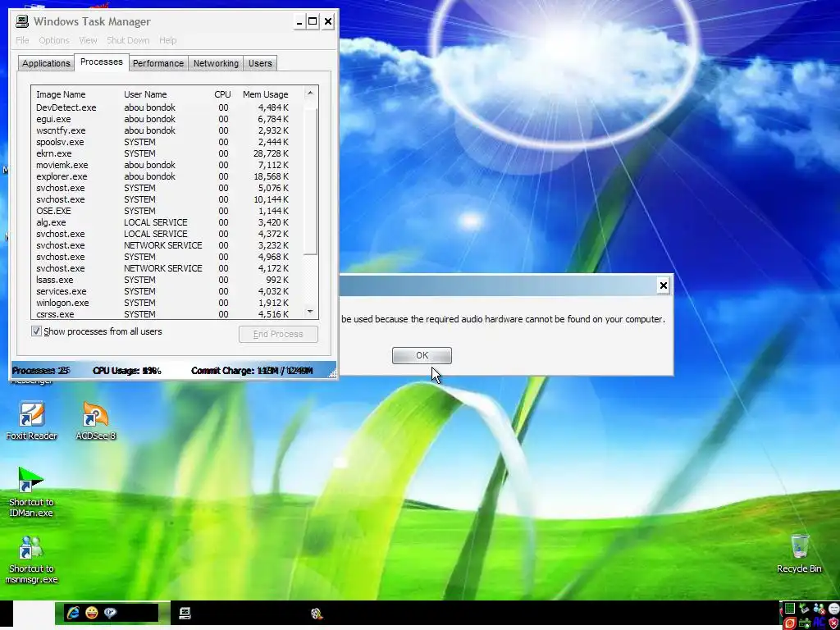The height and width of the screenshot is (630, 840).
Task: Select ekrn.exe process row
Action: (x=167, y=153)
